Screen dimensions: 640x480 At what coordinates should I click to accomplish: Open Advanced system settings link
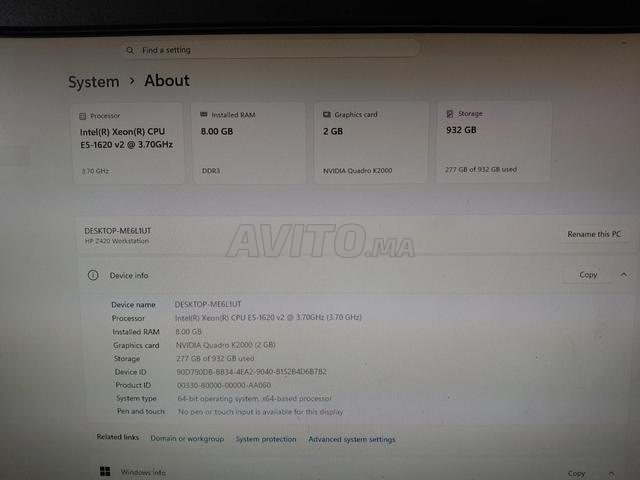point(352,440)
